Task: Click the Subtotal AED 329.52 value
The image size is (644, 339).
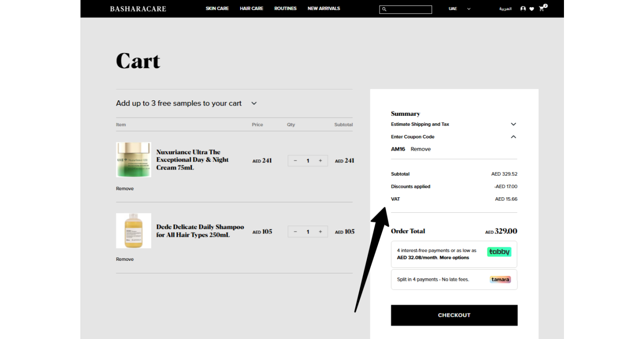Action: point(504,174)
